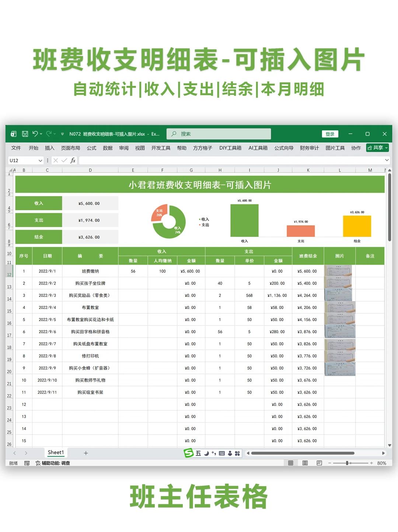
Task: Open the 协作 ribbon tab
Action: [x=356, y=148]
